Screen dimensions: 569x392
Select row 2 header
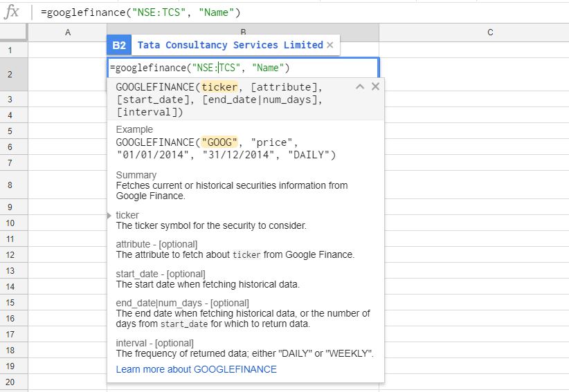10,74
